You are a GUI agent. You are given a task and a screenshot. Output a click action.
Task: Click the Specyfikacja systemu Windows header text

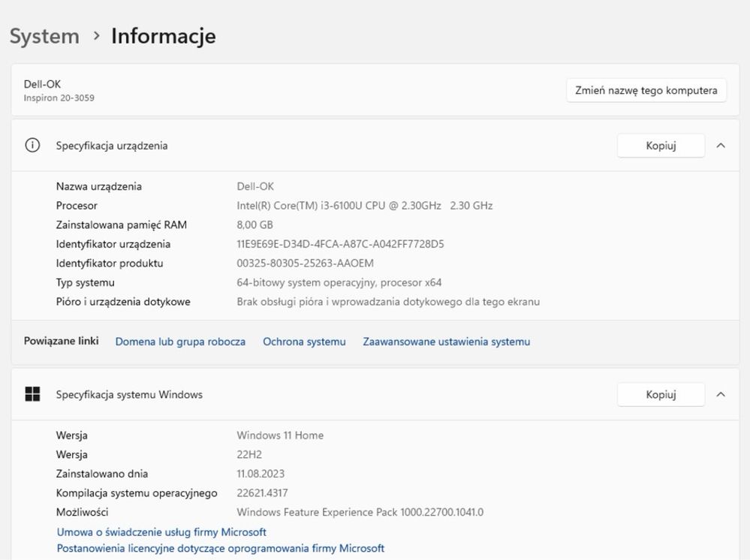(x=129, y=395)
